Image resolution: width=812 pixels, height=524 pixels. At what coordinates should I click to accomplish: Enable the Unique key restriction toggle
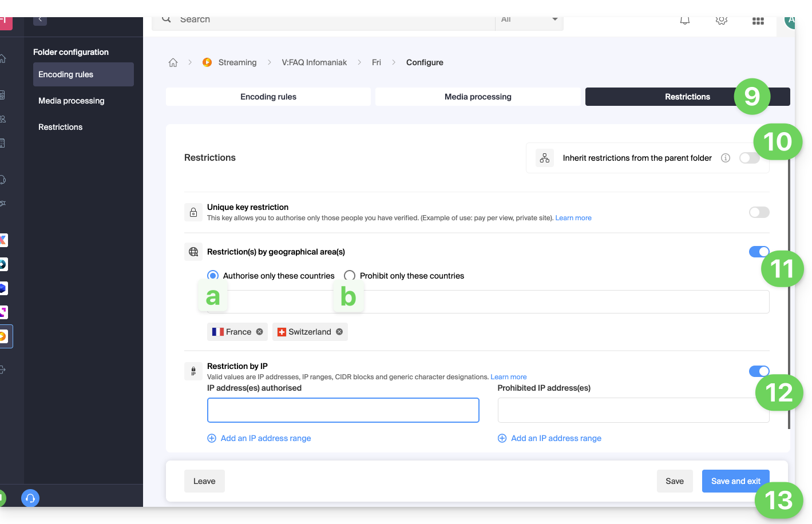pyautogui.click(x=759, y=212)
